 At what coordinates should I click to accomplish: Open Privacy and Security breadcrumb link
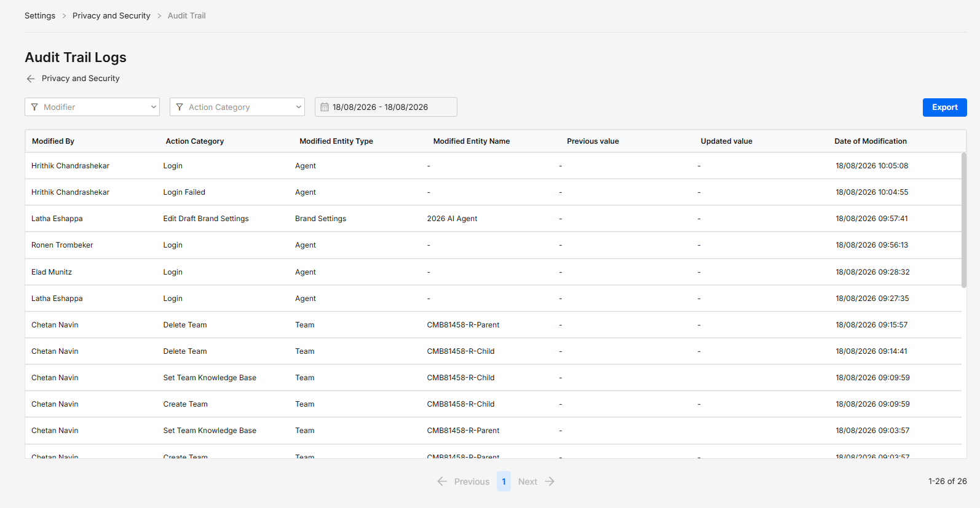[111, 15]
